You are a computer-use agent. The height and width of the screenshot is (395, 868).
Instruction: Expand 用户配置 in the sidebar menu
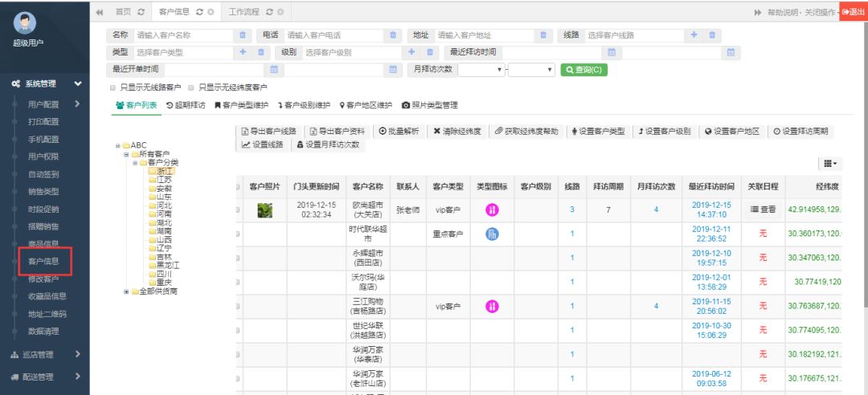pyautogui.click(x=48, y=104)
